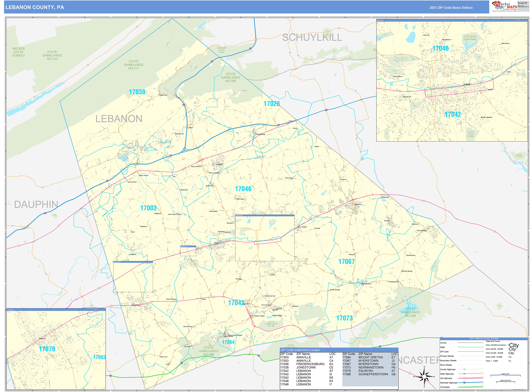Click the Interstate Highways shield symbol in legend
Screen dimensions: 532x392
pos(464,383)
